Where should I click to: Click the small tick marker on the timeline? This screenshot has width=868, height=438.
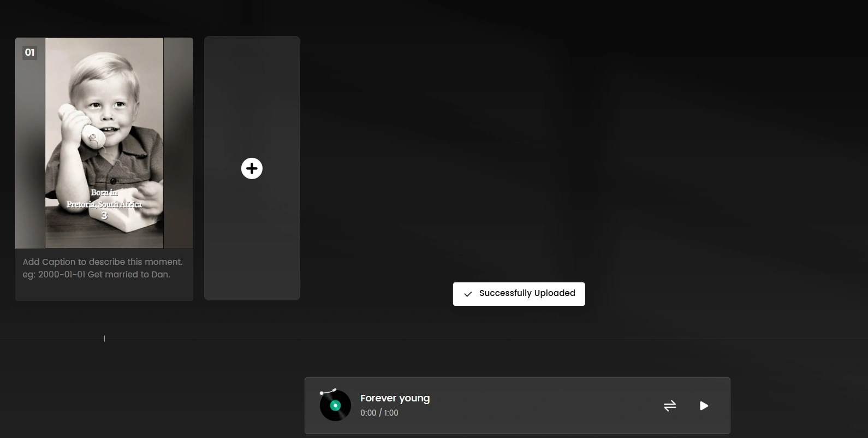[x=104, y=339]
